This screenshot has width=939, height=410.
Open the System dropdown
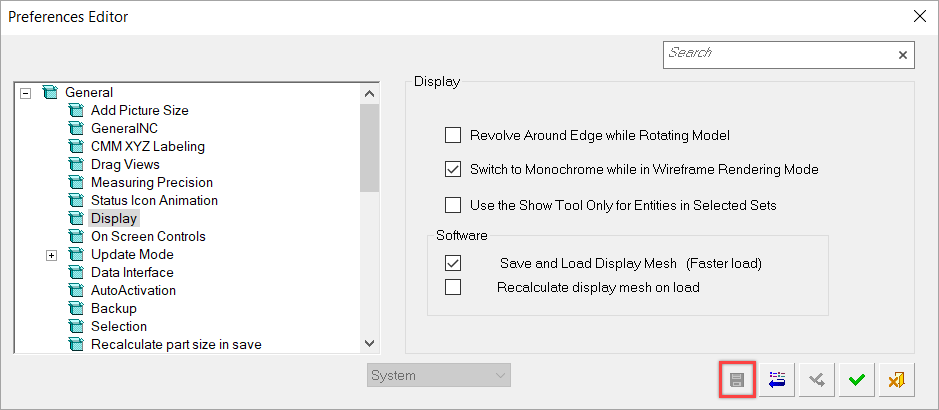pos(439,376)
